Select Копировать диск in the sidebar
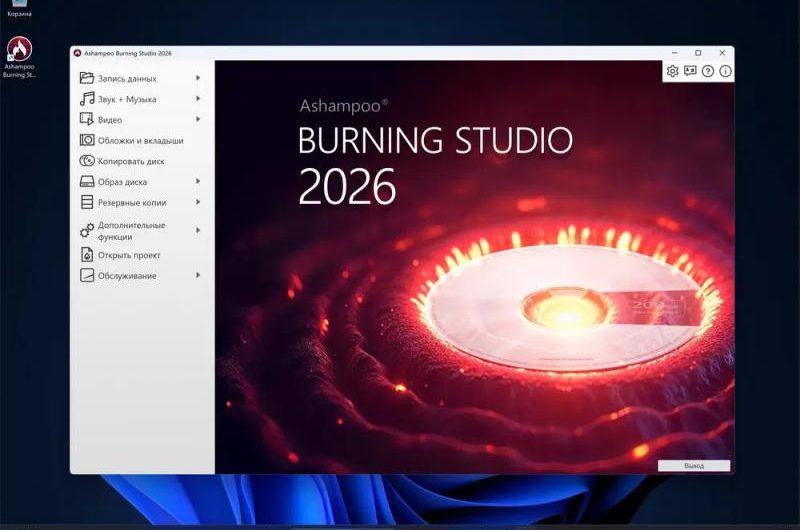This screenshot has width=800, height=530. click(141, 161)
